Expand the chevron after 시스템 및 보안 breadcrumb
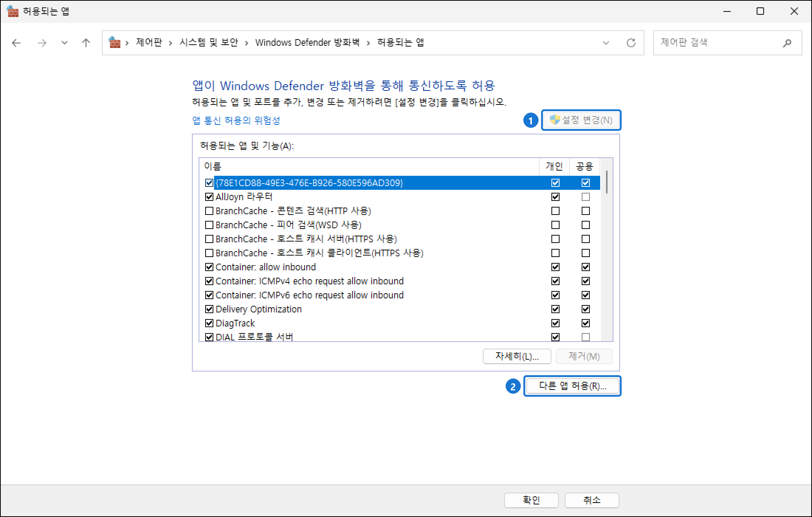812x517 pixels. click(247, 43)
